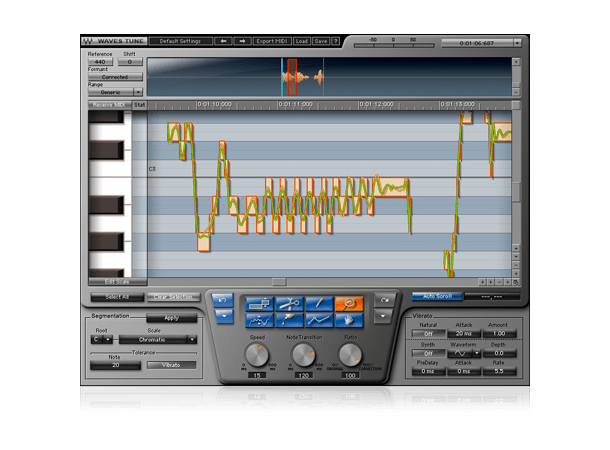Open the Scale Chromatic dropdown
The width and height of the screenshot is (610, 450).
tap(192, 340)
